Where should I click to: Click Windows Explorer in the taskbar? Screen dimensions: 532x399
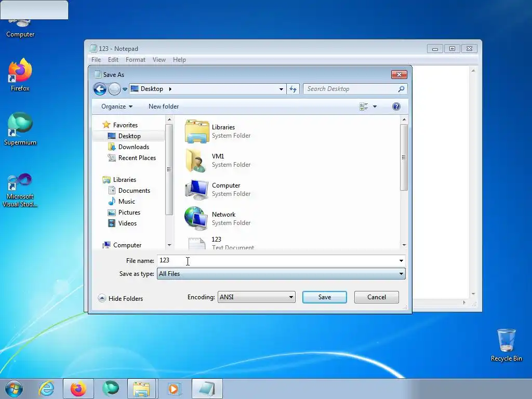[x=141, y=389]
